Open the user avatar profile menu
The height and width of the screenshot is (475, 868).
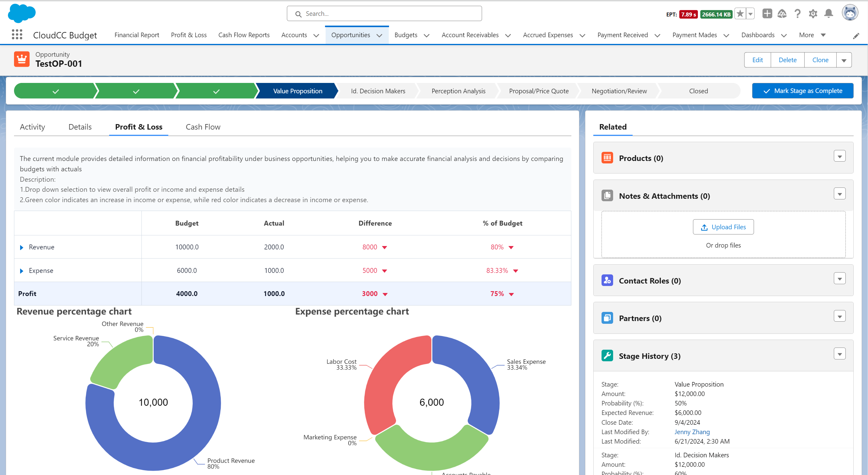pos(850,13)
